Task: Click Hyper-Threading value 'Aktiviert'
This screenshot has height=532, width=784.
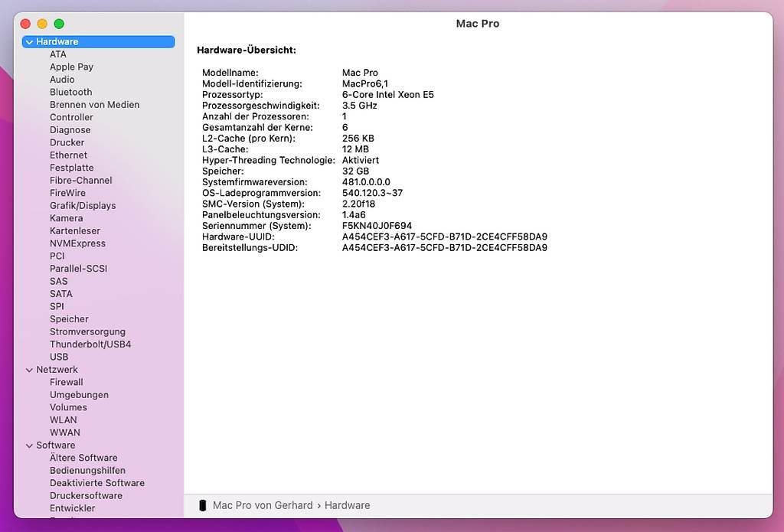Action: click(361, 161)
